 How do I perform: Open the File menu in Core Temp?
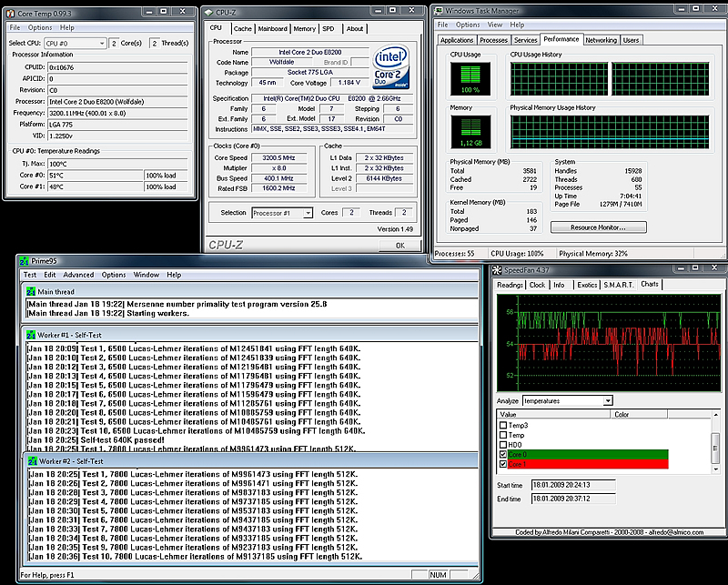pos(15,27)
